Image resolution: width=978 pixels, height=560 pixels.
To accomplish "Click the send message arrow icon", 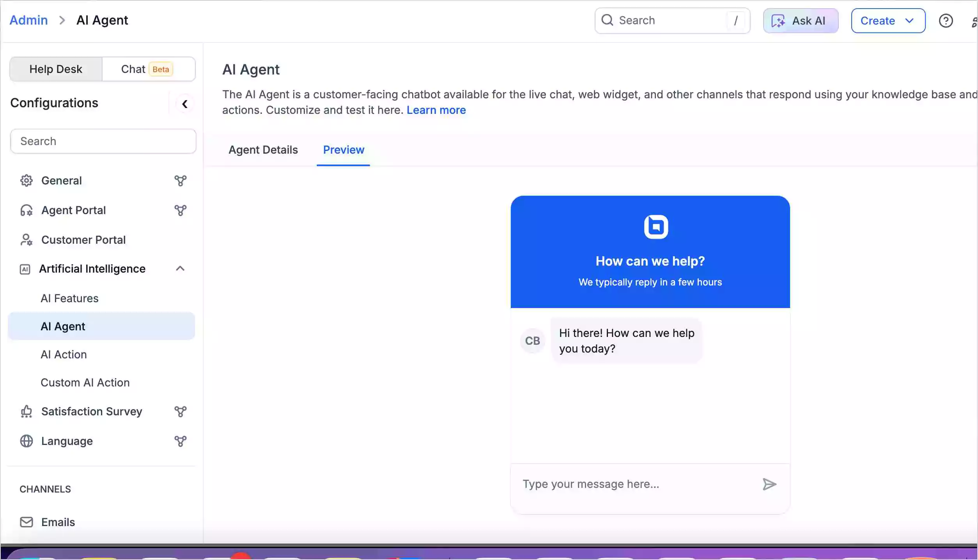I will click(x=769, y=484).
